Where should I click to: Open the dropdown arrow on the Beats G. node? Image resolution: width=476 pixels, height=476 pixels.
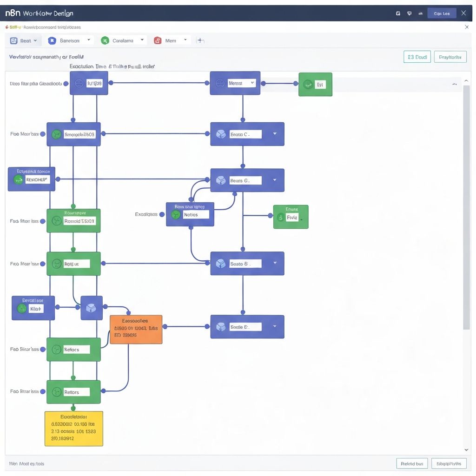[275, 180]
